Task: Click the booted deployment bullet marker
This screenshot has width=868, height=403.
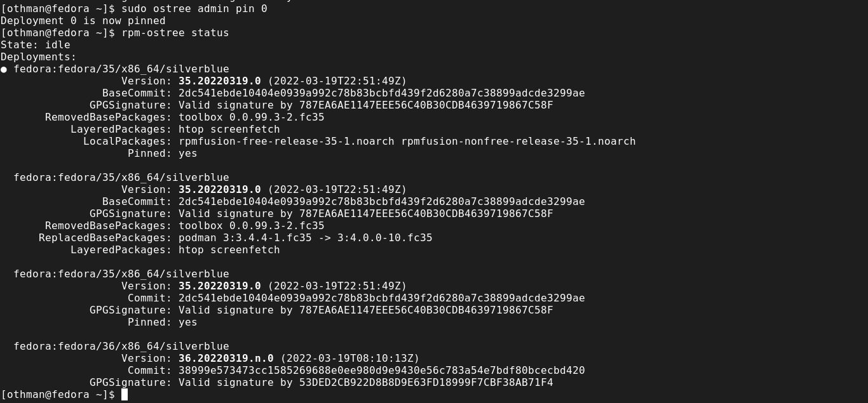Action: coord(4,69)
